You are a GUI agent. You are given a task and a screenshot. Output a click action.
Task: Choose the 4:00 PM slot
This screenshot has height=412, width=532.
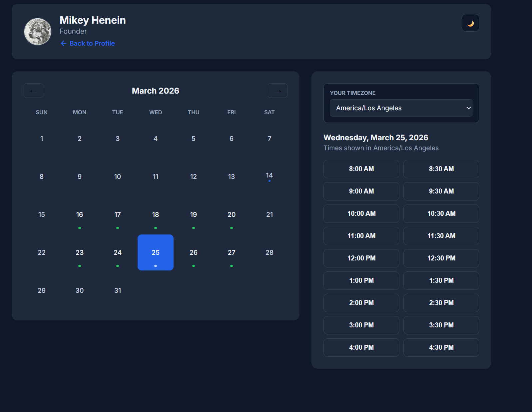[361, 347]
